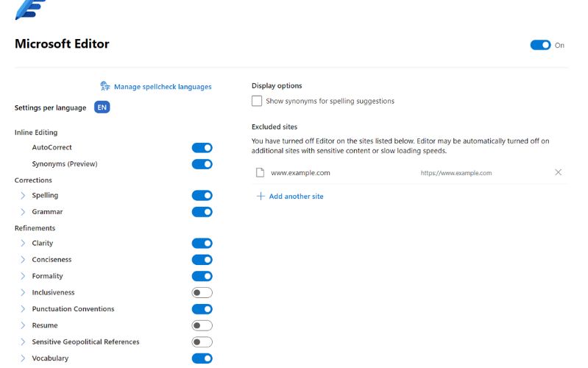Click the globe icon beside Manage spellcheck languages
Image resolution: width=588 pixels, height=368 pixels.
pyautogui.click(x=105, y=86)
